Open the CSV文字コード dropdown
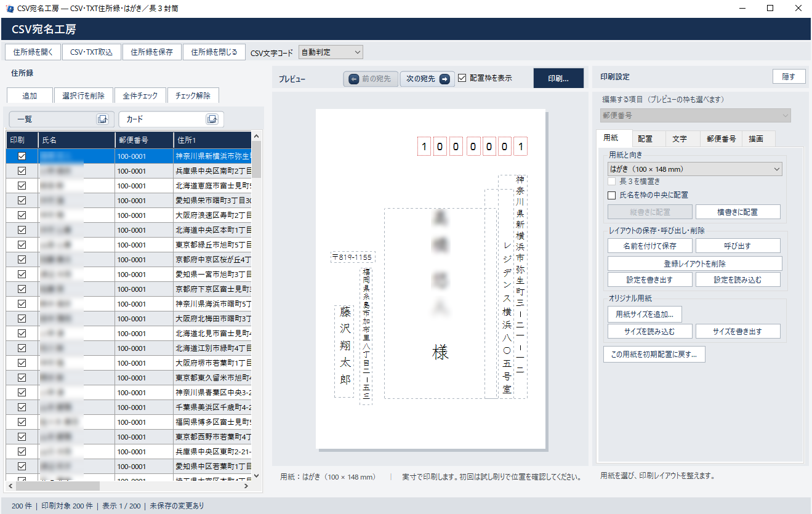 [331, 52]
